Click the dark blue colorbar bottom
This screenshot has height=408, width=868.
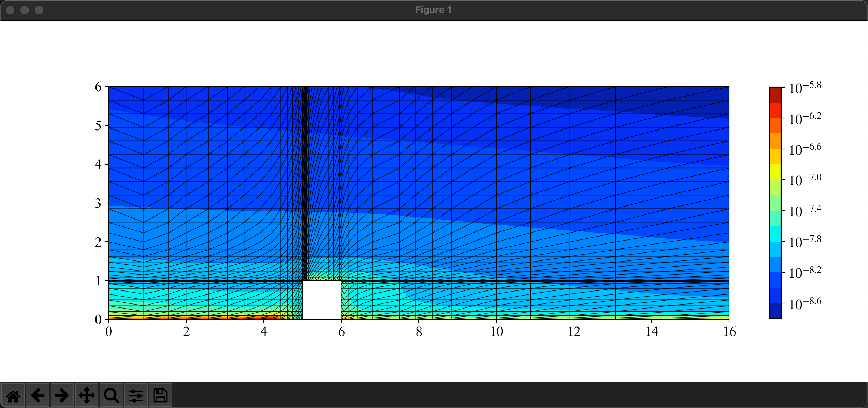[775, 311]
